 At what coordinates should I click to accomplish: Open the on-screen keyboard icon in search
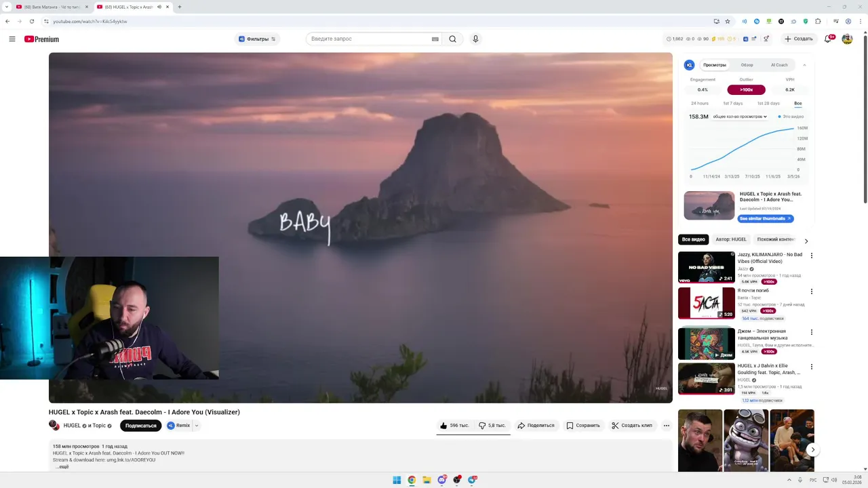(435, 39)
